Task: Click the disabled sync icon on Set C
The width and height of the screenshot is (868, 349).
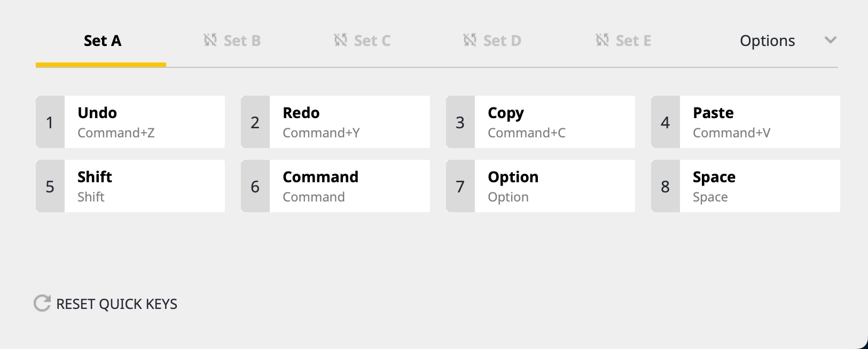Action: [341, 40]
